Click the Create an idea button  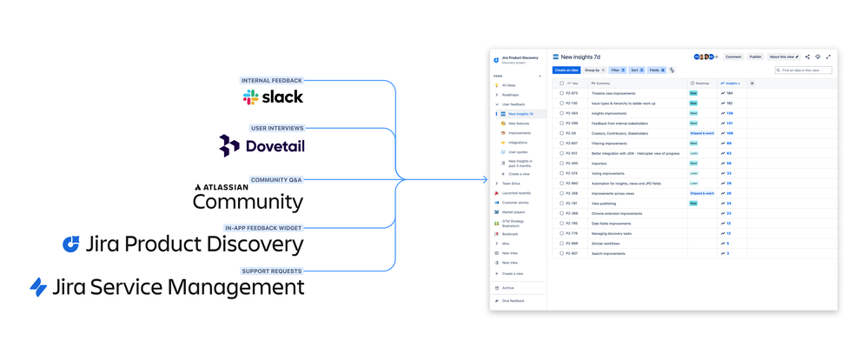567,70
